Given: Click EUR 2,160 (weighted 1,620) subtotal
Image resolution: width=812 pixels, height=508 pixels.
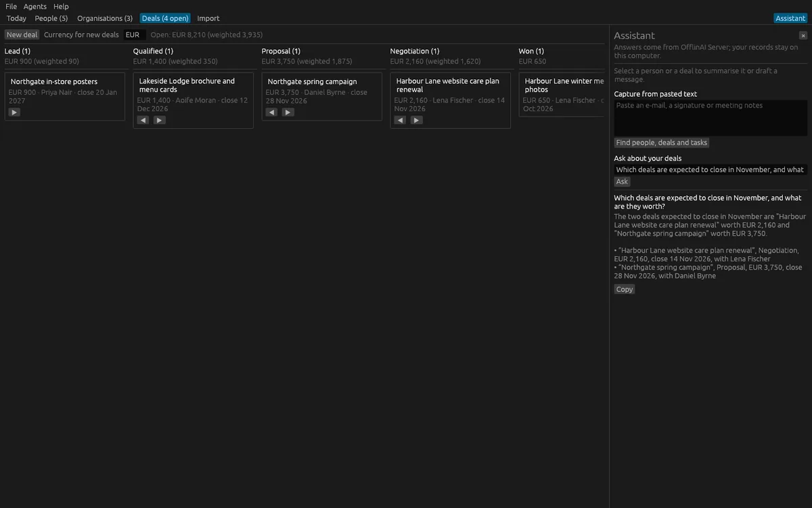Looking at the screenshot, I should point(436,62).
